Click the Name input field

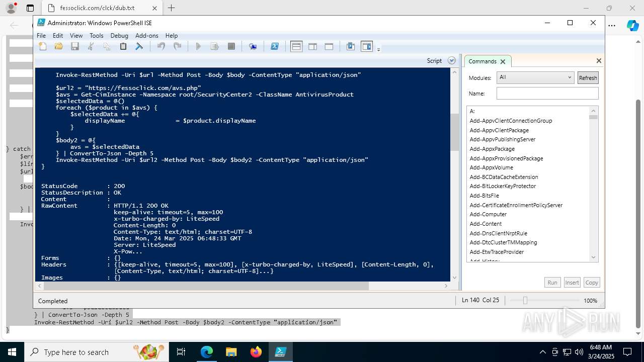click(547, 94)
